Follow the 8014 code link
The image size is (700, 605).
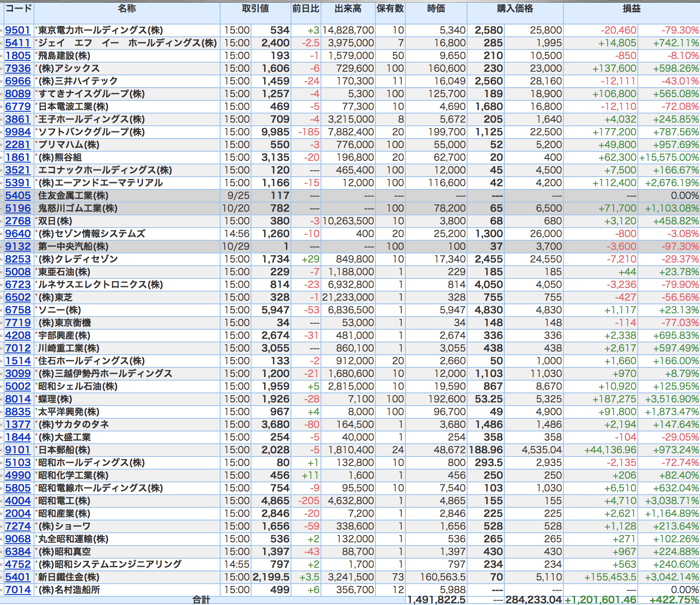click(18, 399)
